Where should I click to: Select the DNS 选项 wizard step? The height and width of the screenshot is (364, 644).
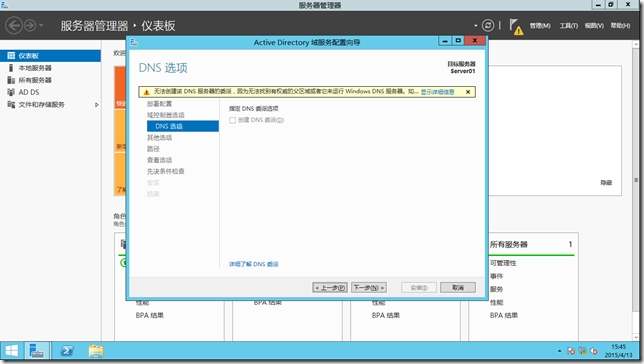click(183, 126)
